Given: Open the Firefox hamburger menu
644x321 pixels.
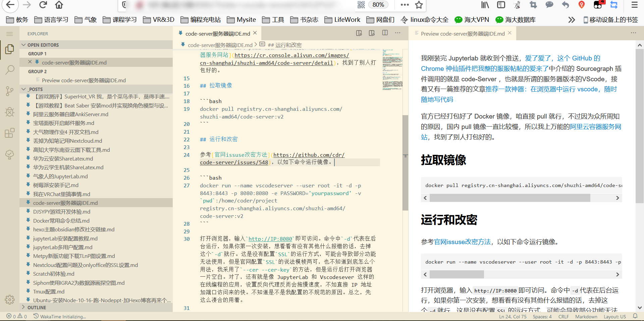Looking at the screenshot, I should coord(635,5).
